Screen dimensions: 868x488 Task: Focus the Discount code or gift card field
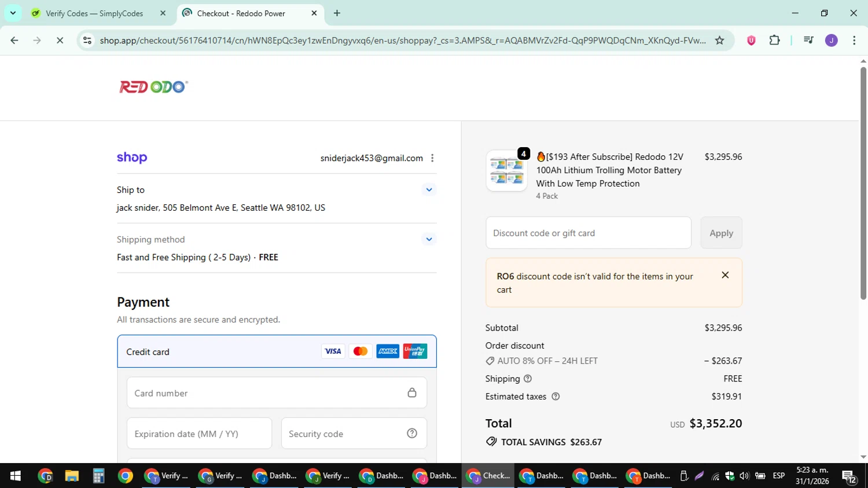click(x=589, y=233)
